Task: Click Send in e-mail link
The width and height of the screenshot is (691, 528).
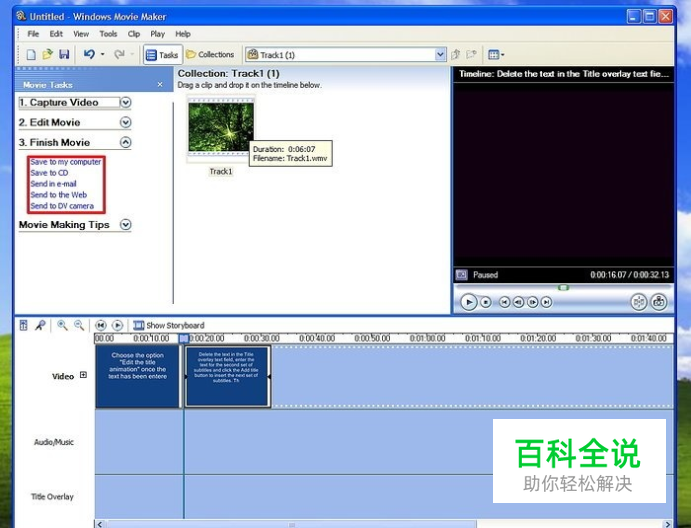Action: [x=53, y=184]
